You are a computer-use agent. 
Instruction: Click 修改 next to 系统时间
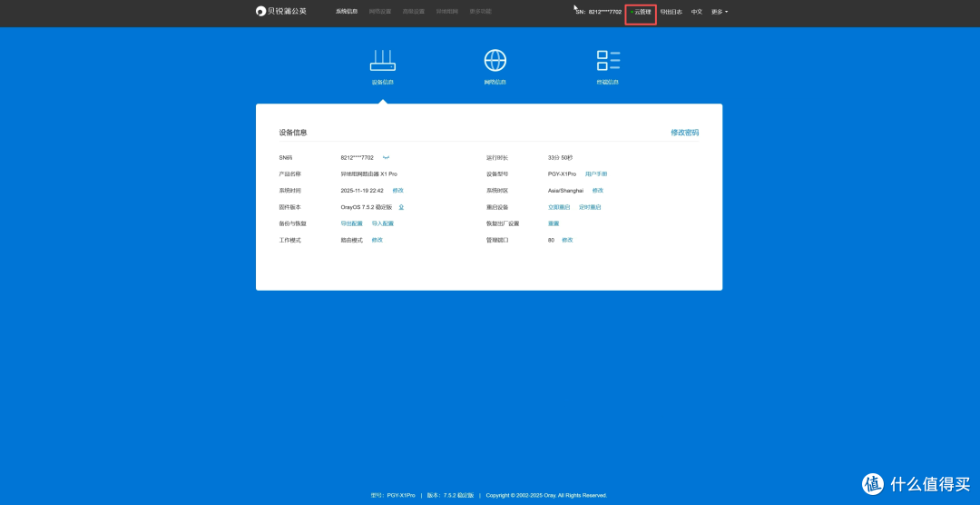click(x=397, y=190)
